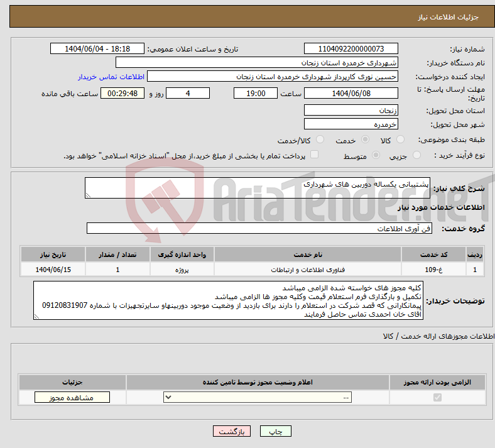This screenshot has width=495, height=448.
Task: Click the توضیحات خریدار notes textarea
Action: [x=228, y=300]
